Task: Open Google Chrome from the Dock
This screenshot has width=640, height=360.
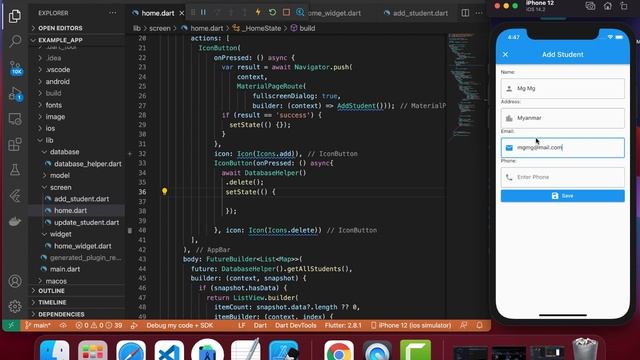Action: click(339, 351)
